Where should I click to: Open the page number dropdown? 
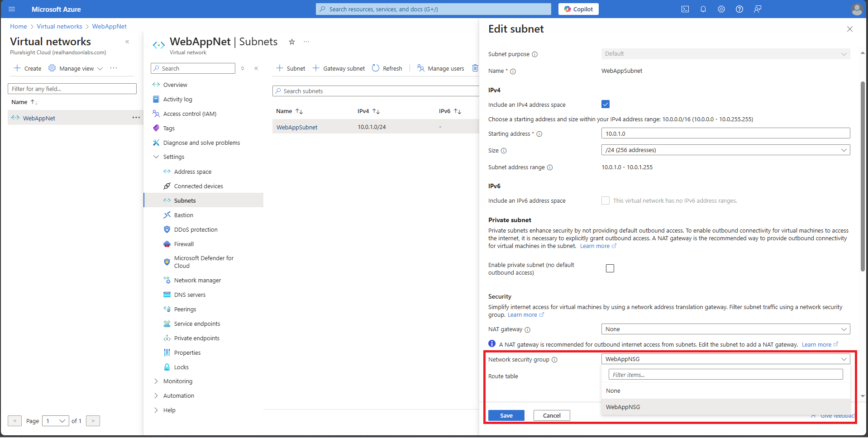pyautogui.click(x=56, y=421)
